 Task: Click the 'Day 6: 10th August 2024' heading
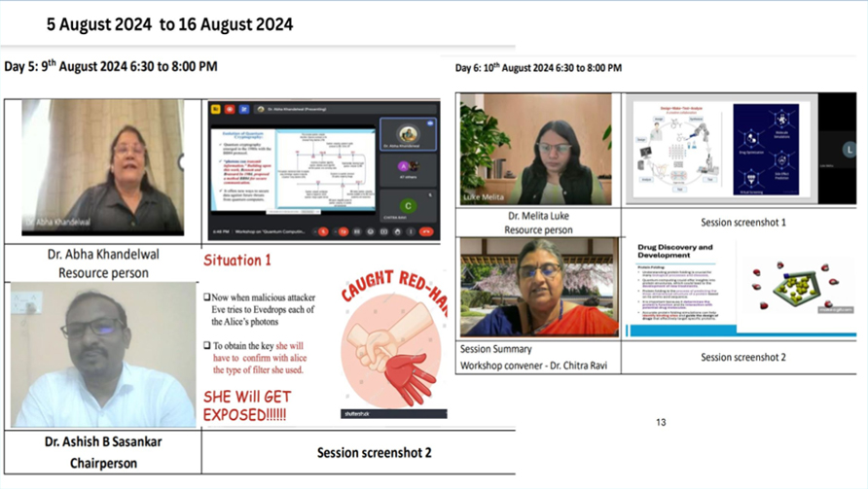point(537,68)
